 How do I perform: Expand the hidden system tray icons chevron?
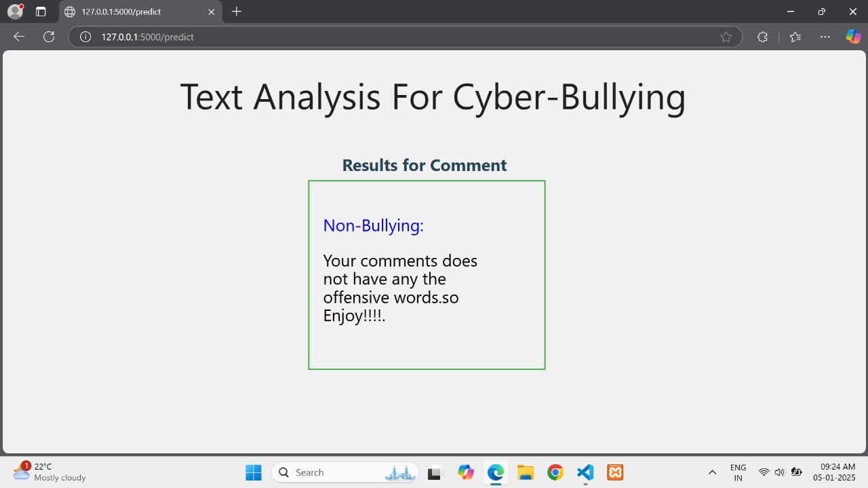click(x=712, y=472)
